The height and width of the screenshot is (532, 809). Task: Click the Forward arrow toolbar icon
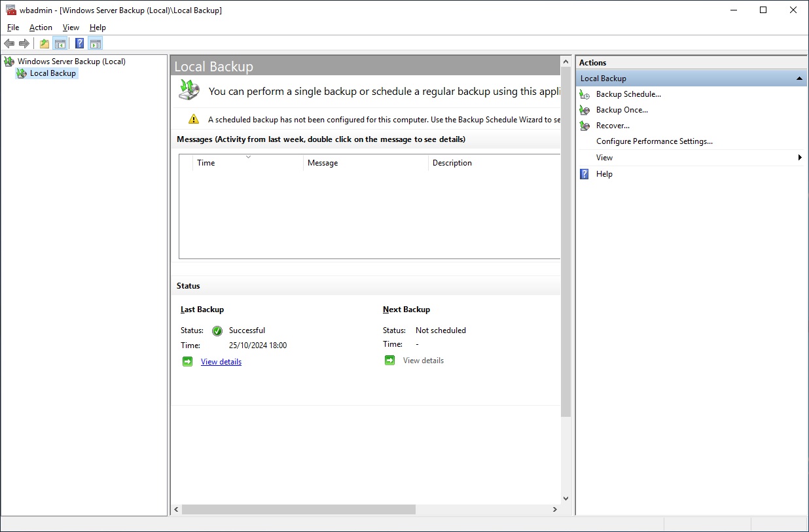pyautogui.click(x=24, y=44)
